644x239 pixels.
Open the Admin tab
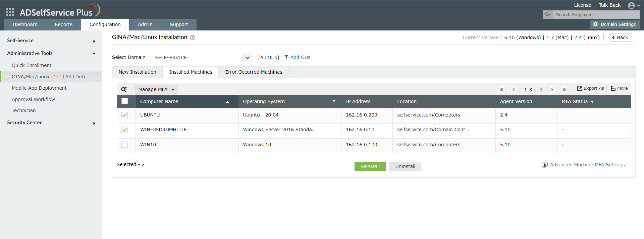point(145,24)
